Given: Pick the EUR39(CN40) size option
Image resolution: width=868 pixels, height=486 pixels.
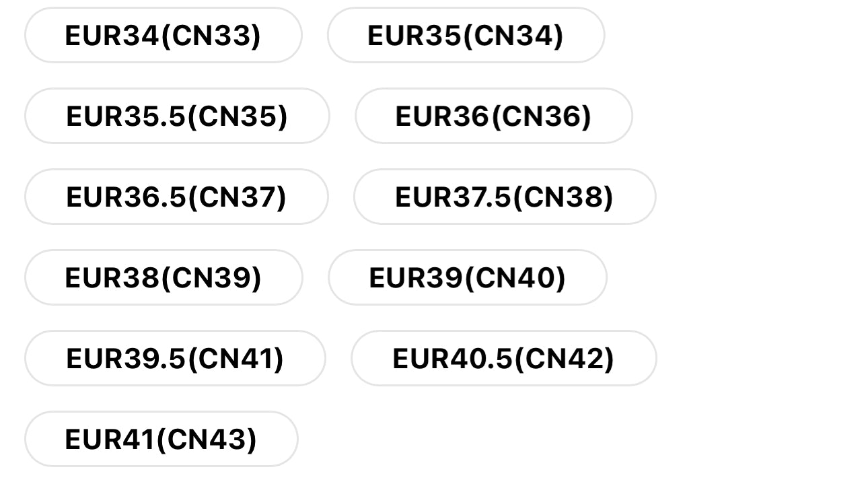Looking at the screenshot, I should click(x=468, y=277).
